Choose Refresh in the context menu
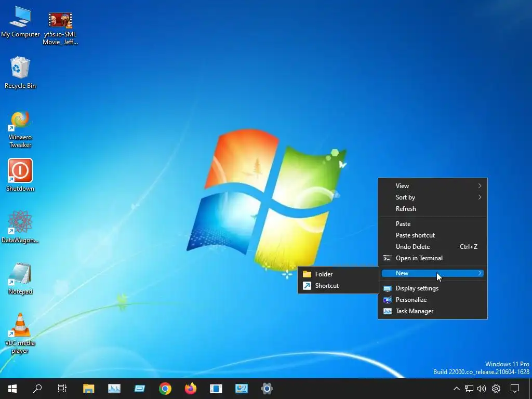 (433, 209)
